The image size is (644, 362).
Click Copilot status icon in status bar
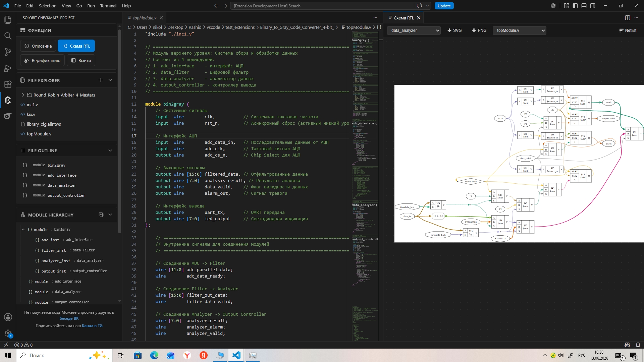point(627,345)
